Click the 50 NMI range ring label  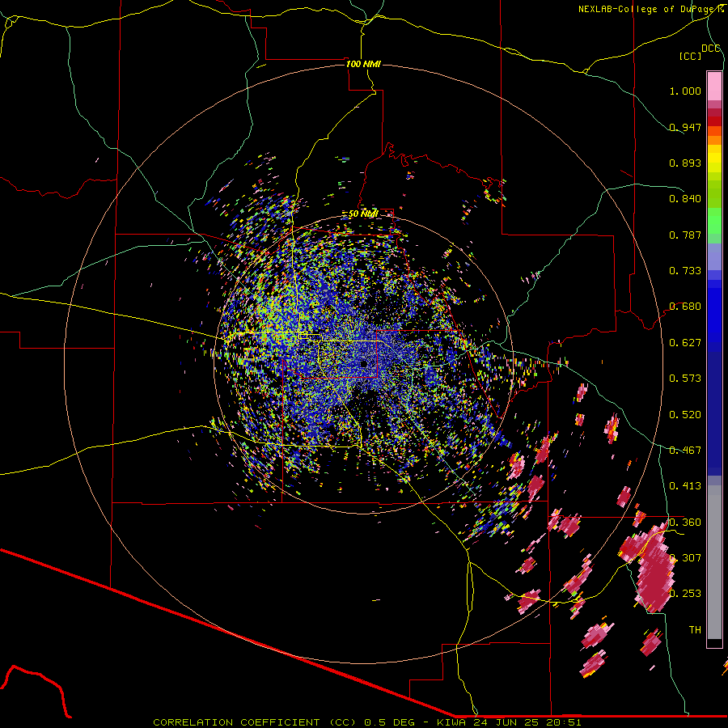(x=363, y=214)
